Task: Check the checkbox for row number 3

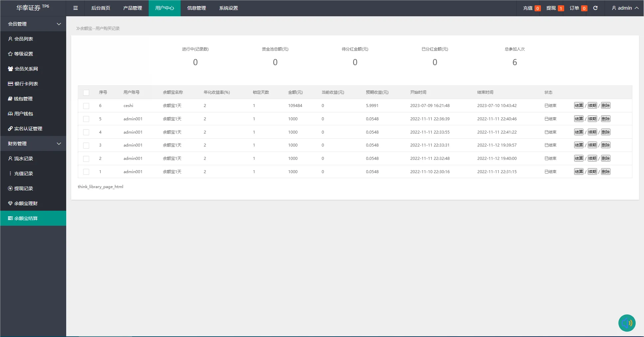Action: pyautogui.click(x=86, y=146)
